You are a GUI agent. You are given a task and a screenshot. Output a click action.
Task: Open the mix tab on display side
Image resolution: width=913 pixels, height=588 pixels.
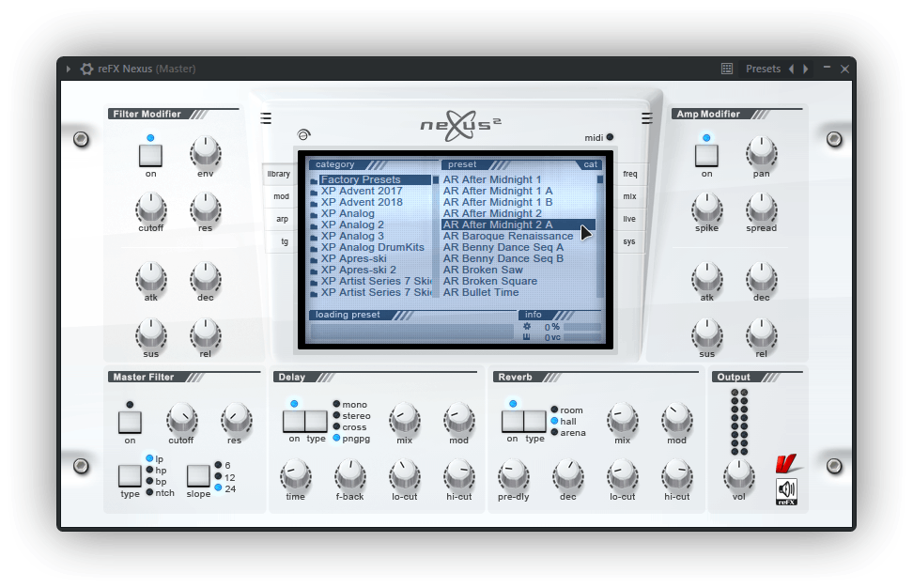[629, 196]
